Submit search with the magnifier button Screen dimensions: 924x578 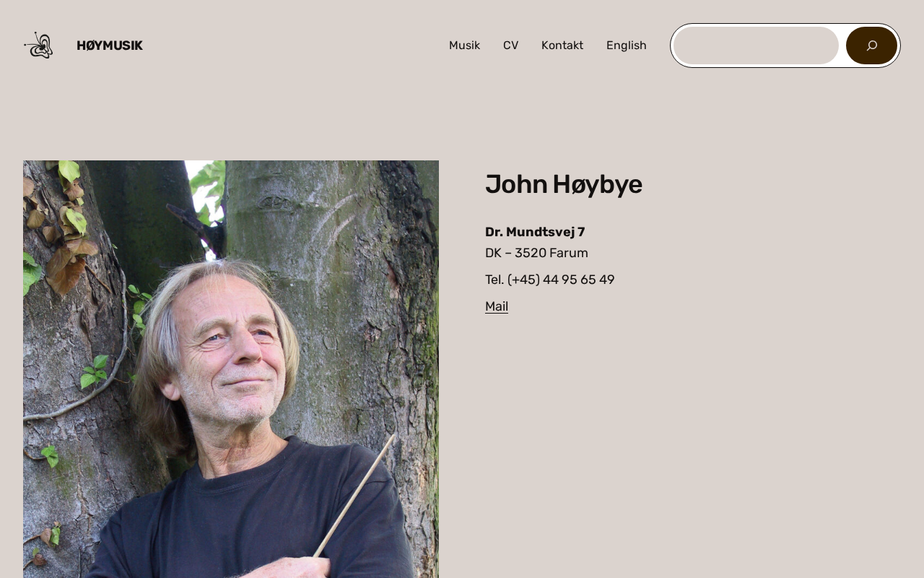[871, 46]
